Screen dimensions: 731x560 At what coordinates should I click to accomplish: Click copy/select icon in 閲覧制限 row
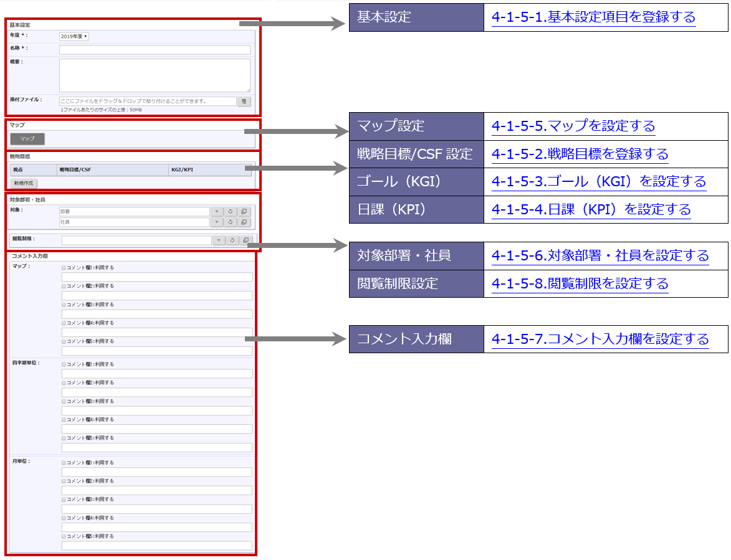click(246, 240)
